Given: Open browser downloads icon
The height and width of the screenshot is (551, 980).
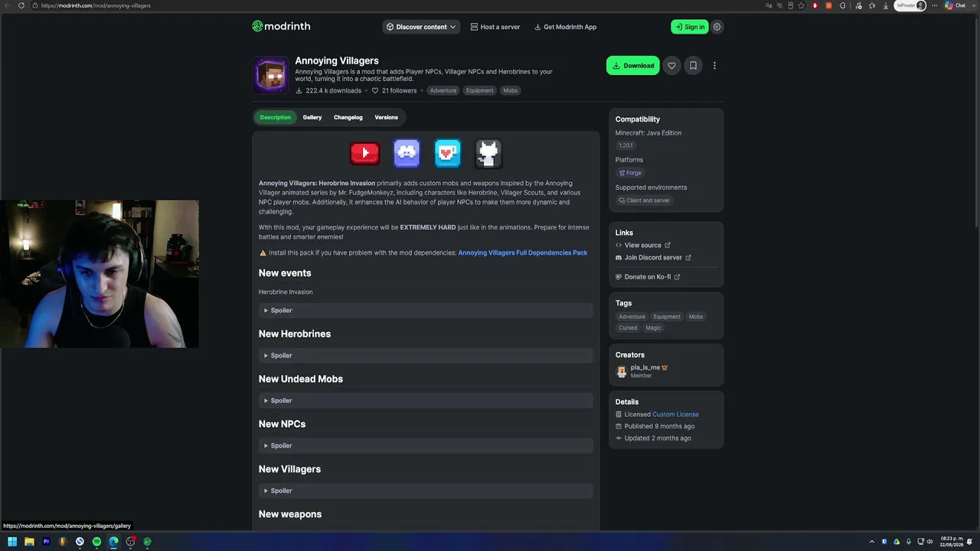Looking at the screenshot, I should (x=886, y=5).
